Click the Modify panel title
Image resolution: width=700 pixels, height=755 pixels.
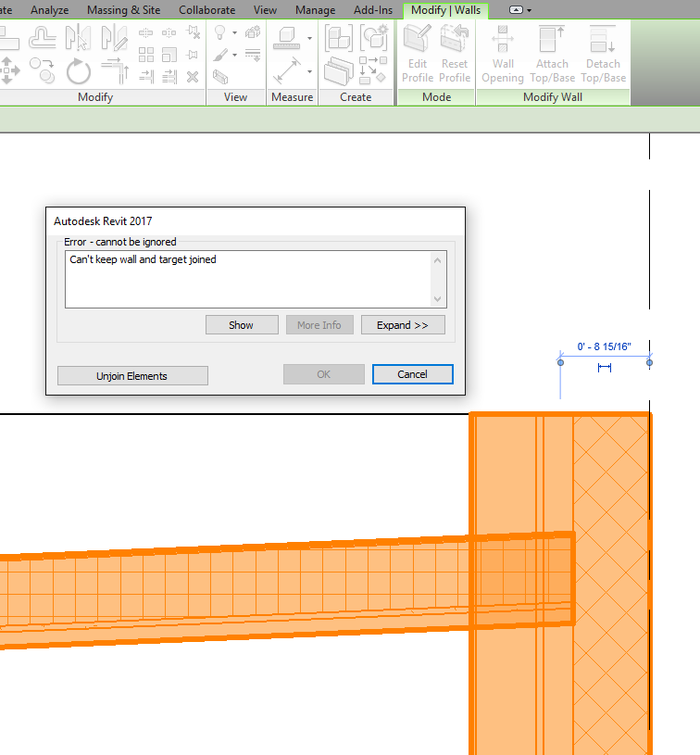tap(95, 97)
